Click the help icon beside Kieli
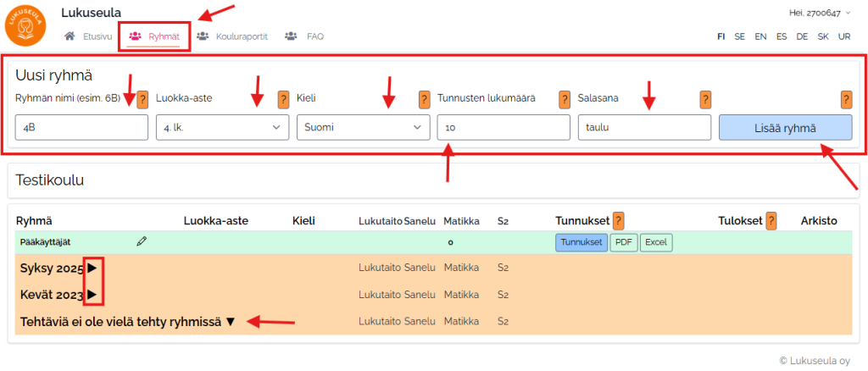The height and width of the screenshot is (371, 868). click(424, 99)
